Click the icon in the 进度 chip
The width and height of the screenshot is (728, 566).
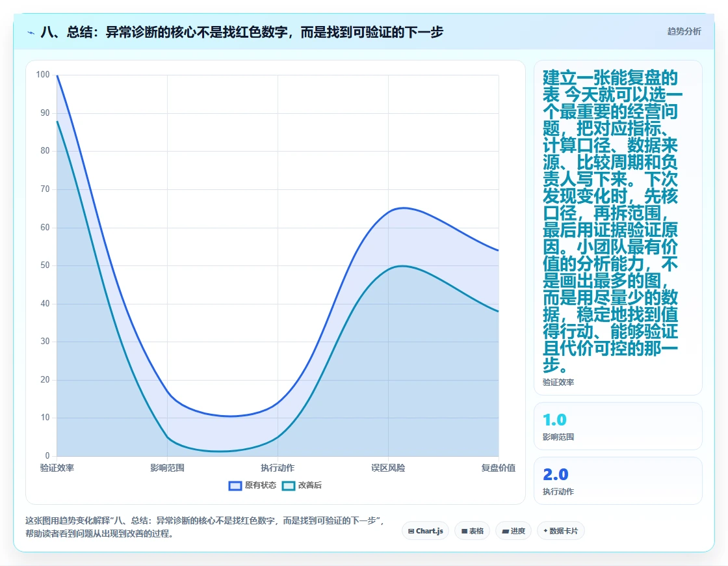pos(505,531)
